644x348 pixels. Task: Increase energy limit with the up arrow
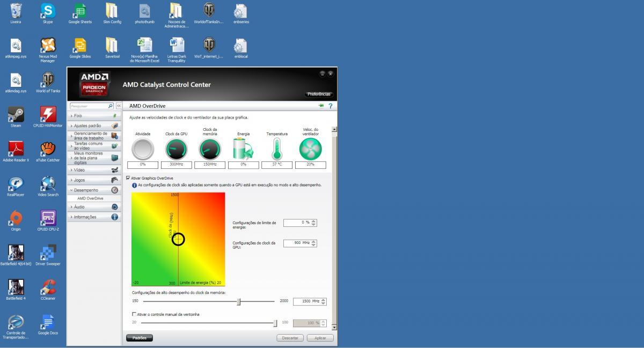tap(314, 221)
